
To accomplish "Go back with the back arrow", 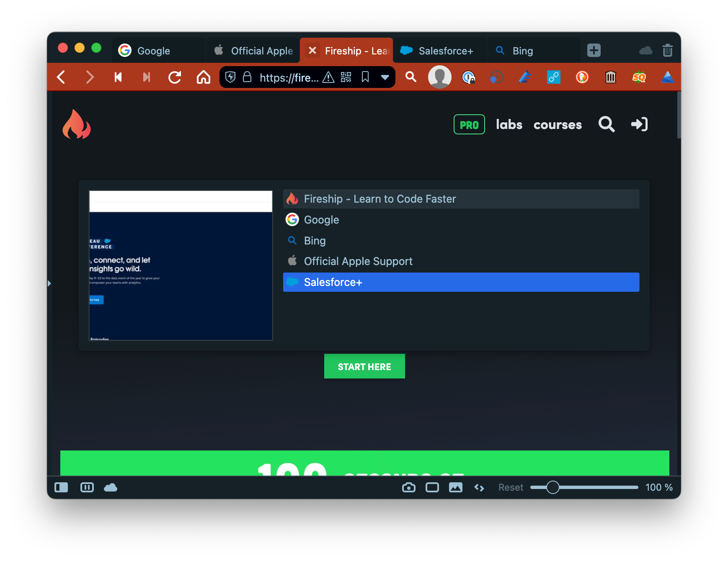I will 61,77.
